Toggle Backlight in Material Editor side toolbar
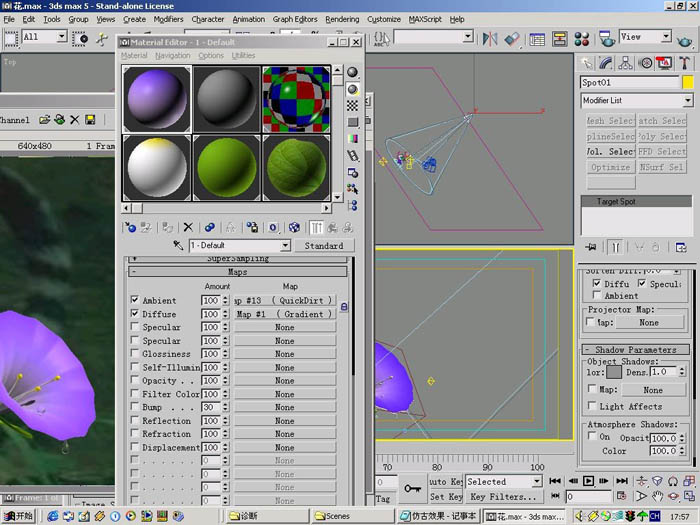This screenshot has height=525, width=700. tap(353, 89)
